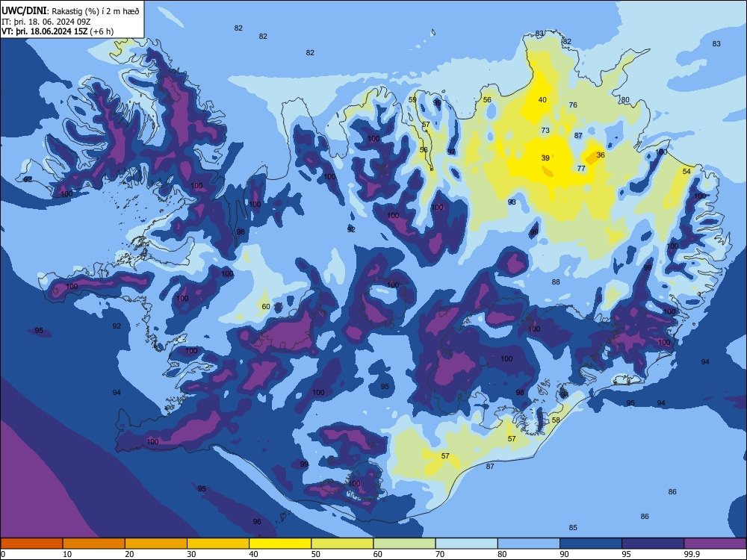Click the map humidity value 39
This screenshot has width=747, height=560.
[545, 158]
